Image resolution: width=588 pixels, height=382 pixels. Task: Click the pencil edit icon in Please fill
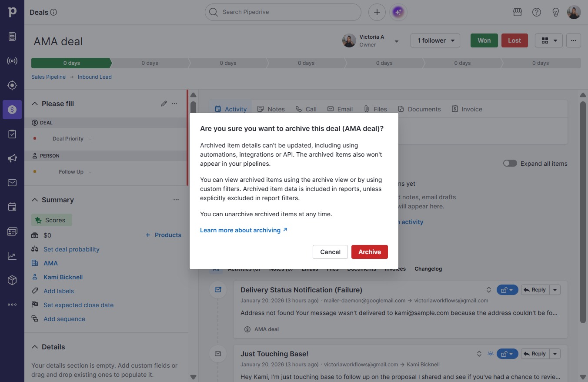164,104
